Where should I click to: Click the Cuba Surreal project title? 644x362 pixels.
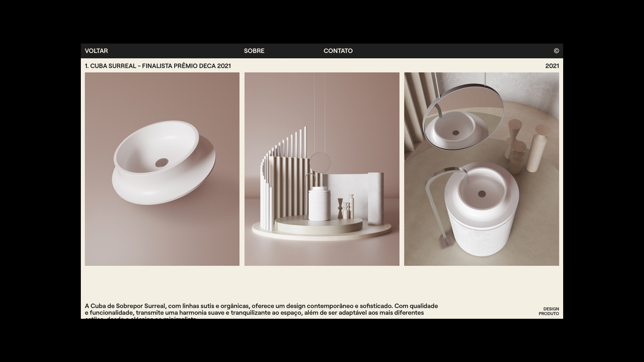(x=158, y=66)
